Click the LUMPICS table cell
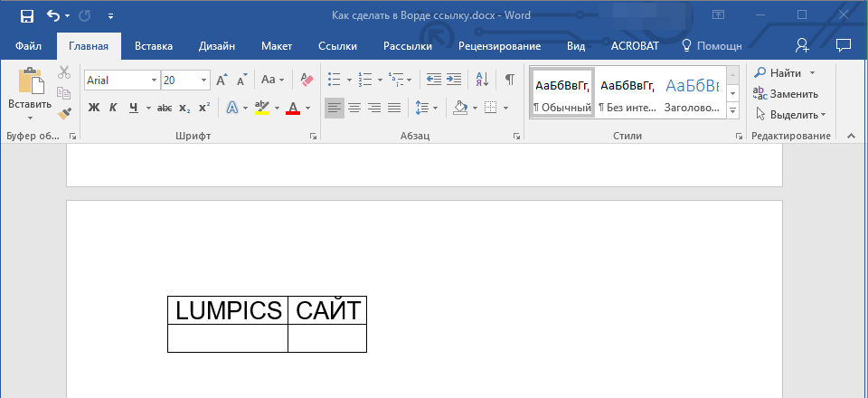 coord(228,310)
